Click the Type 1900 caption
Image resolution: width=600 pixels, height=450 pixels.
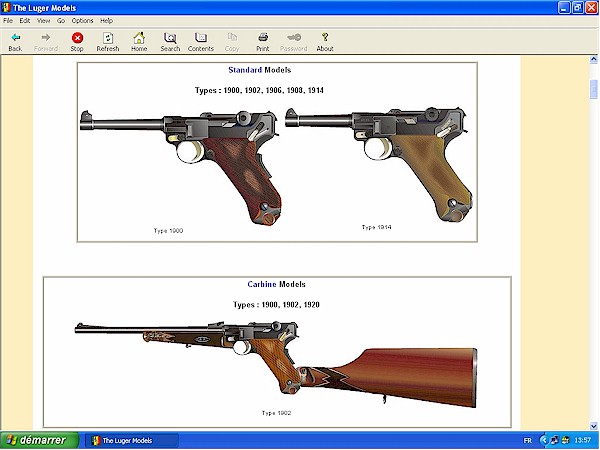coord(168,231)
